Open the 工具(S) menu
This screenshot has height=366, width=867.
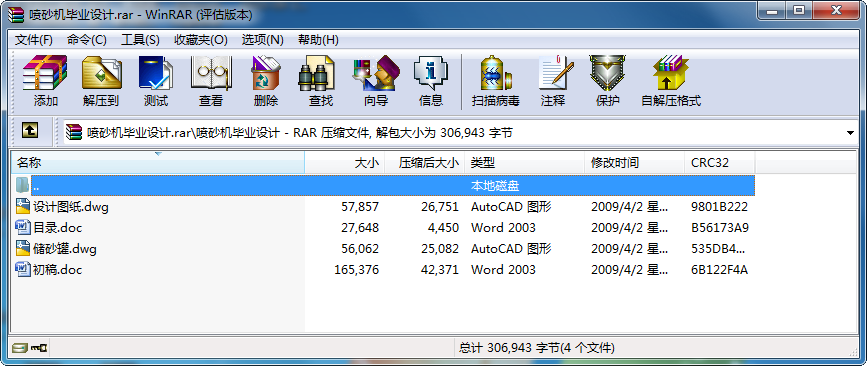point(140,40)
